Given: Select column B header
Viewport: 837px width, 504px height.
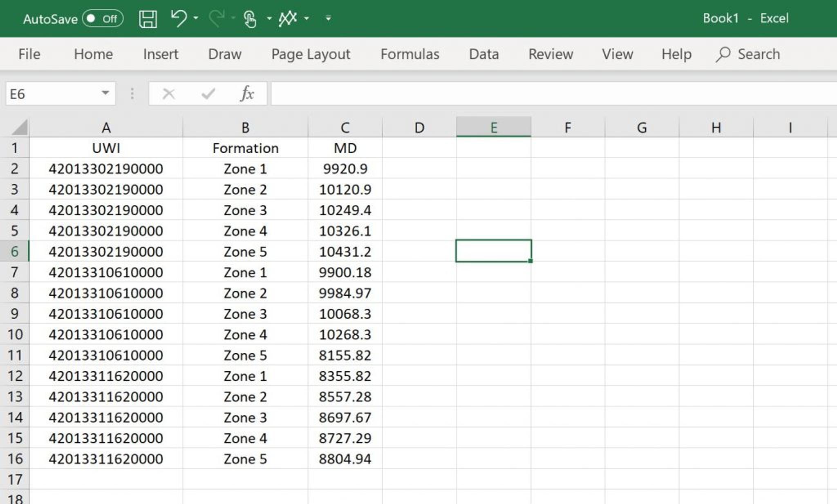Looking at the screenshot, I should tap(245, 127).
